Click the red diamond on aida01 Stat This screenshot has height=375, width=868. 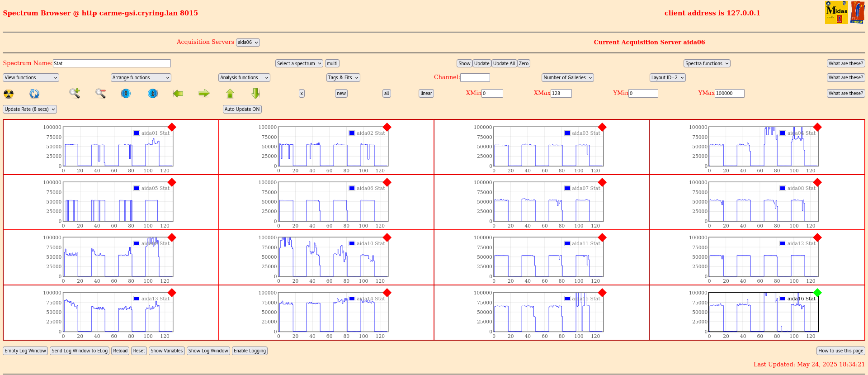coord(172,127)
